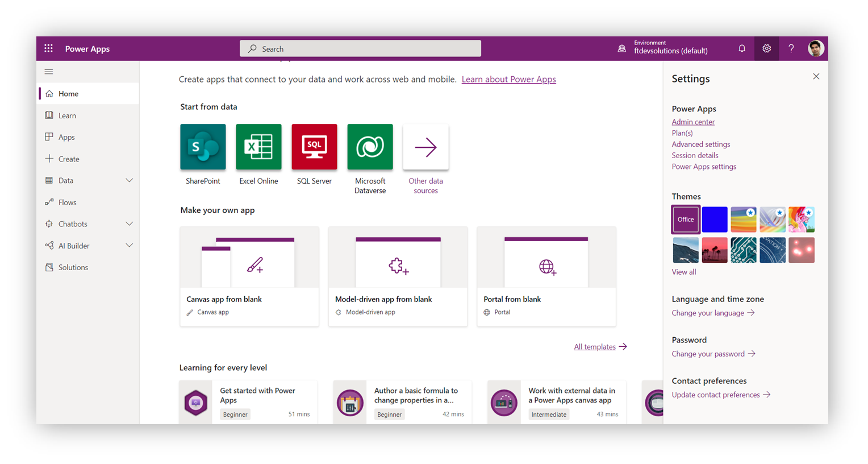Select Create in the sidebar
Screen dimensions: 868x464
click(x=88, y=159)
